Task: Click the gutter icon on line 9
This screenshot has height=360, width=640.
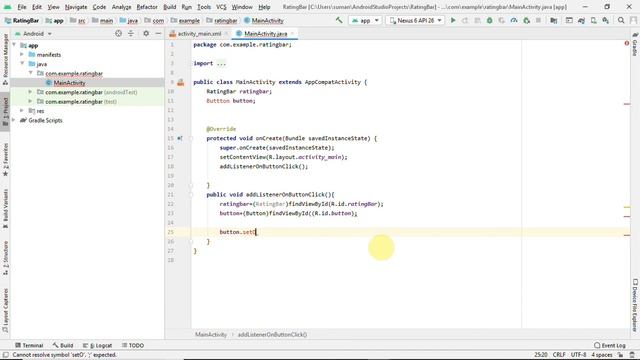Action: pos(180,82)
